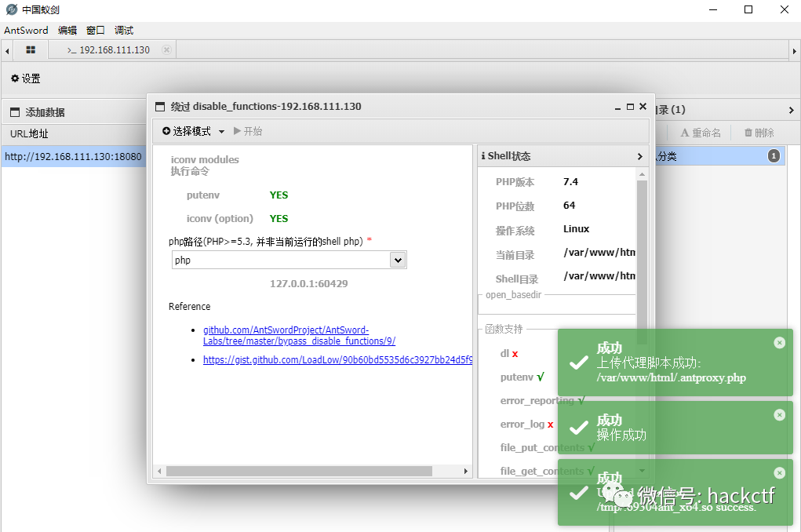Click the iconv modules heading
Screen dimensions: 801x532
tap(205, 159)
